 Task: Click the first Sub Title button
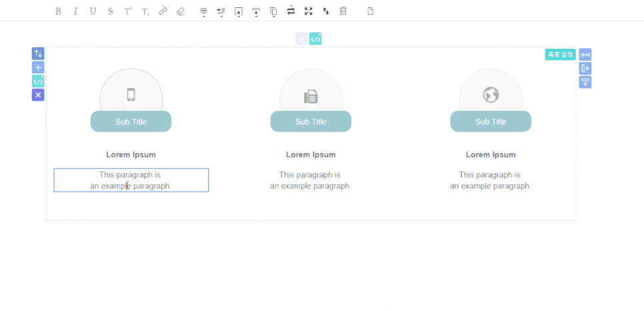click(131, 121)
